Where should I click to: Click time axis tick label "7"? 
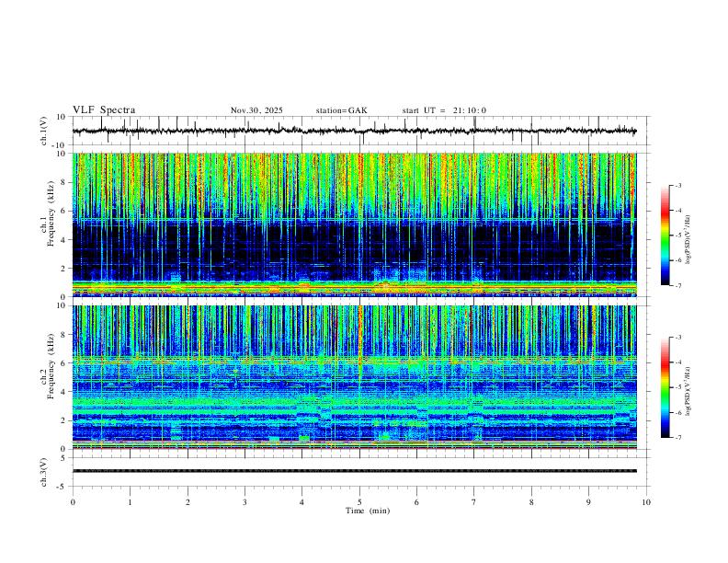click(474, 502)
